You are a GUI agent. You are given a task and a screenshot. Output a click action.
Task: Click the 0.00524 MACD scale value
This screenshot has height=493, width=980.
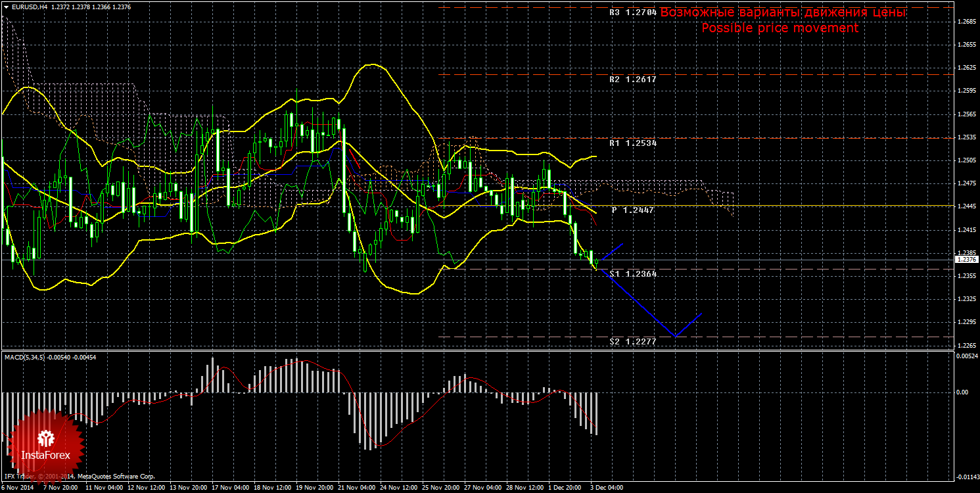click(x=966, y=356)
